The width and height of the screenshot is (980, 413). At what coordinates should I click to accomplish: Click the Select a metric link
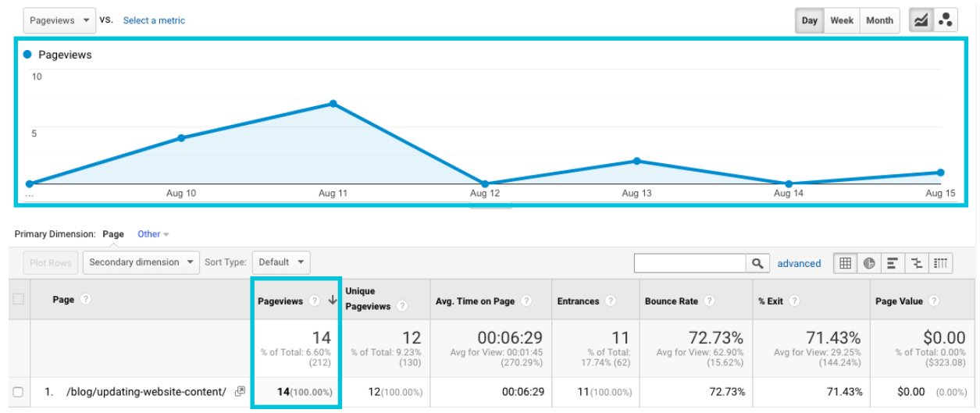154,20
